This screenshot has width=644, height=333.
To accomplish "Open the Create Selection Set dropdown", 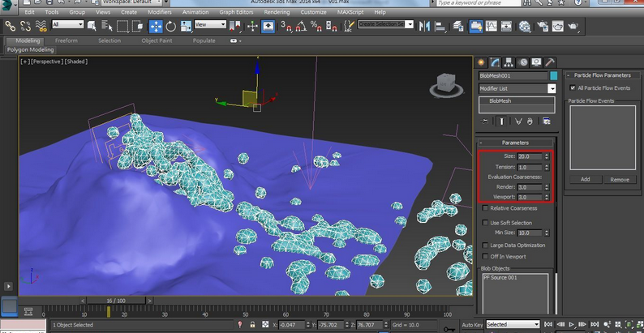I will point(410,24).
